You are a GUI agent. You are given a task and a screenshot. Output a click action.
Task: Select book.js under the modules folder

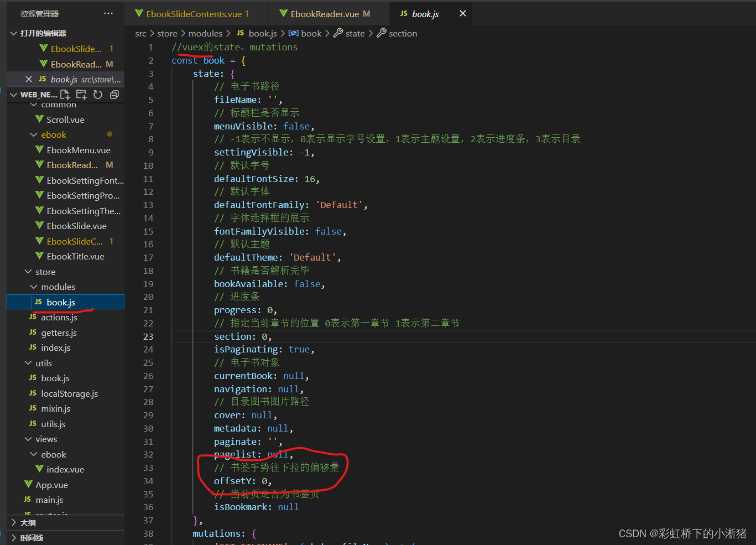click(x=65, y=302)
